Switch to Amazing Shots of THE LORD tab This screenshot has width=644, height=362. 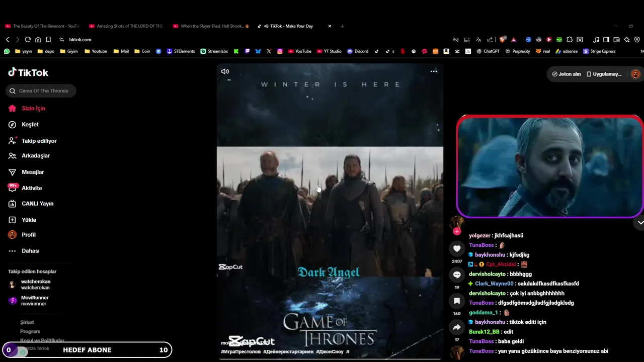(126, 26)
